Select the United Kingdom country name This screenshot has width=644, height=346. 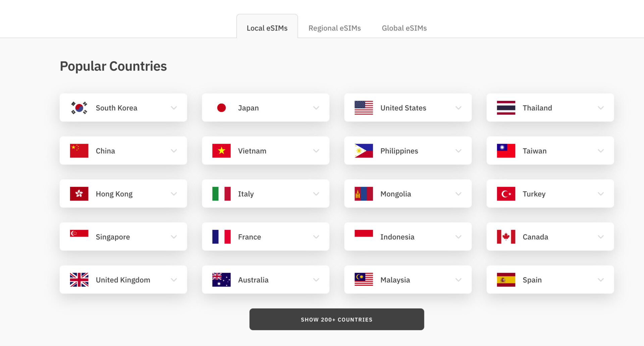pos(123,280)
